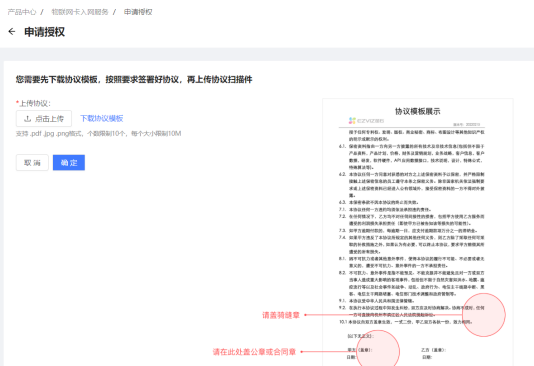Click the 乙方（盖章） signature area
Screen dimensions: 534x366
[x=434, y=350]
